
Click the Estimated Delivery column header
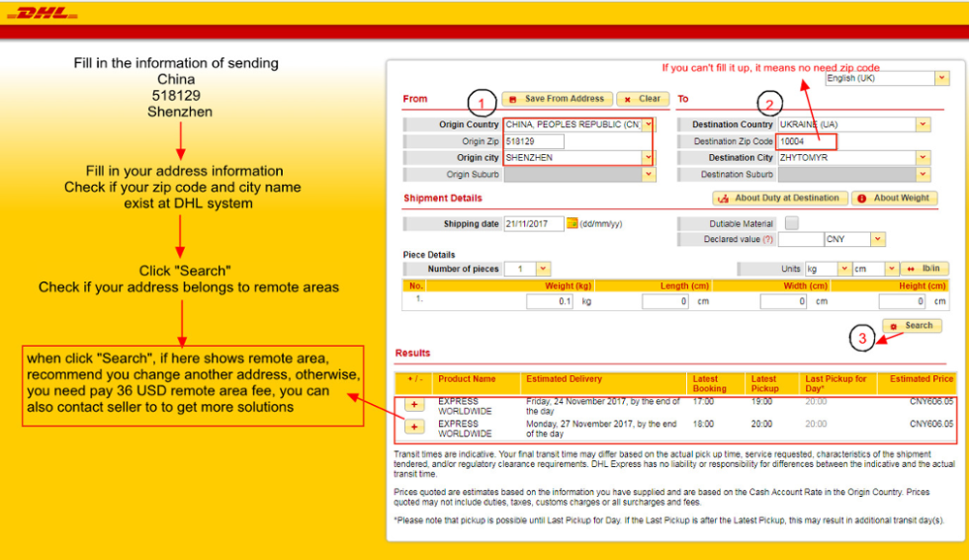pyautogui.click(x=564, y=379)
